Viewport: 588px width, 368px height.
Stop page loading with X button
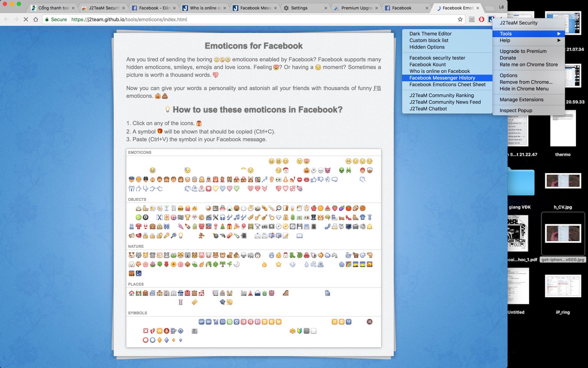click(x=26, y=19)
